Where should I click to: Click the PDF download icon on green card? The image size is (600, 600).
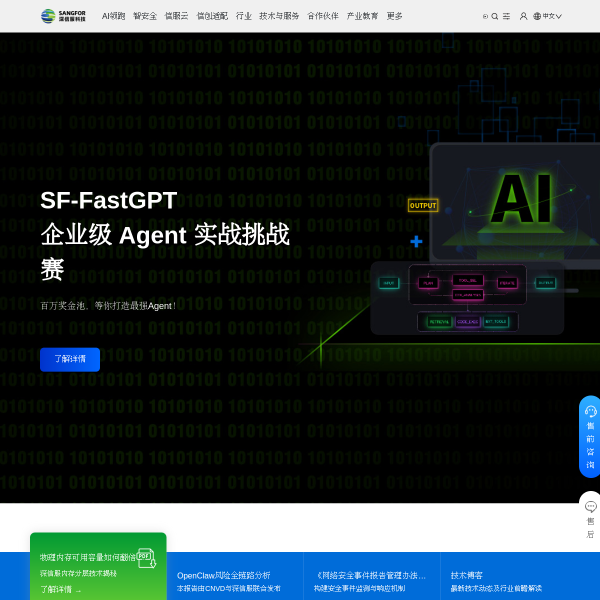147,558
